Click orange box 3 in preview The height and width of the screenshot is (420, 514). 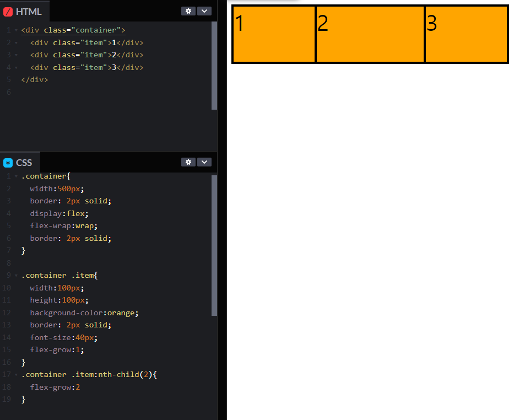tap(466, 34)
